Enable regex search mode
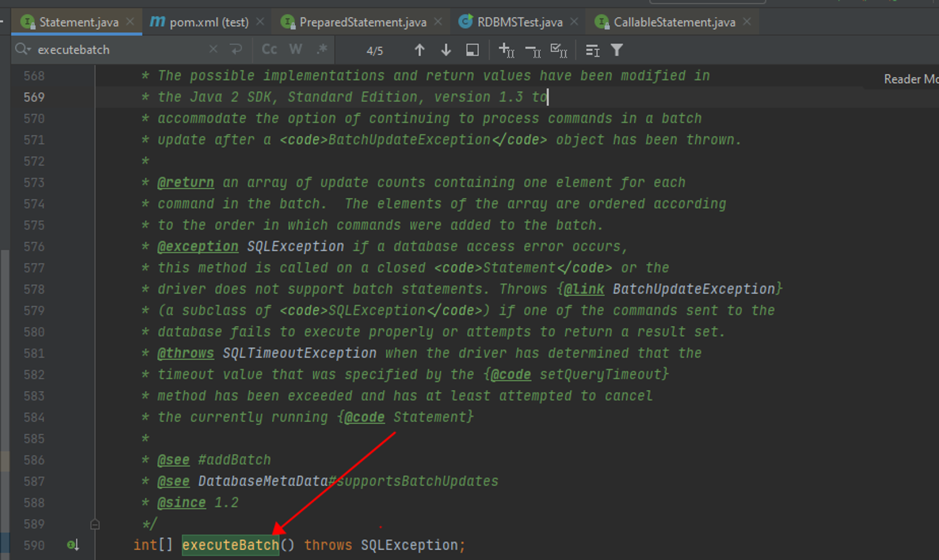The height and width of the screenshot is (560, 939). coord(321,49)
